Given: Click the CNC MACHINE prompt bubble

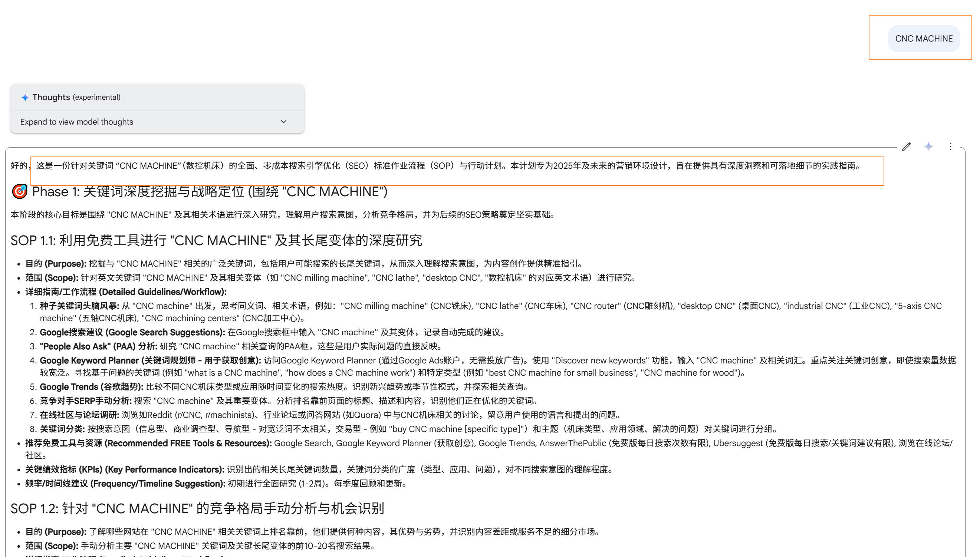Looking at the screenshot, I should pos(924,39).
